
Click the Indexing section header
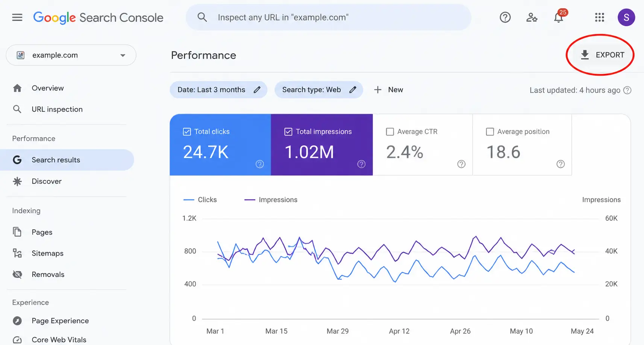(26, 211)
